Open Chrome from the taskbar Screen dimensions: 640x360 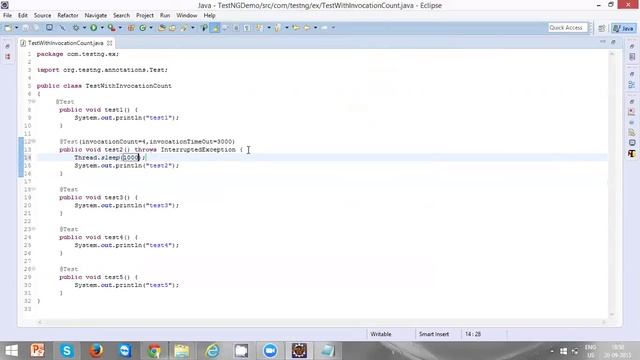(154, 351)
